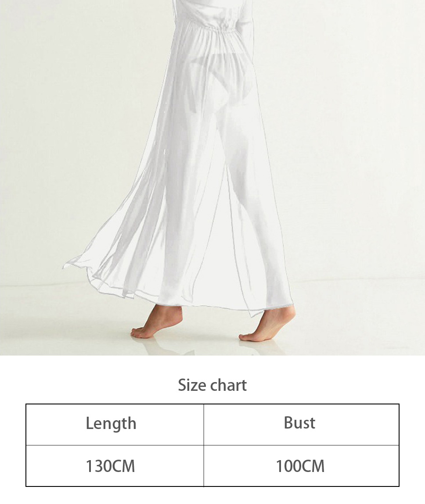The width and height of the screenshot is (425, 504).
Task: Click the model's left bare foot
Action: pyautogui.click(x=157, y=322)
